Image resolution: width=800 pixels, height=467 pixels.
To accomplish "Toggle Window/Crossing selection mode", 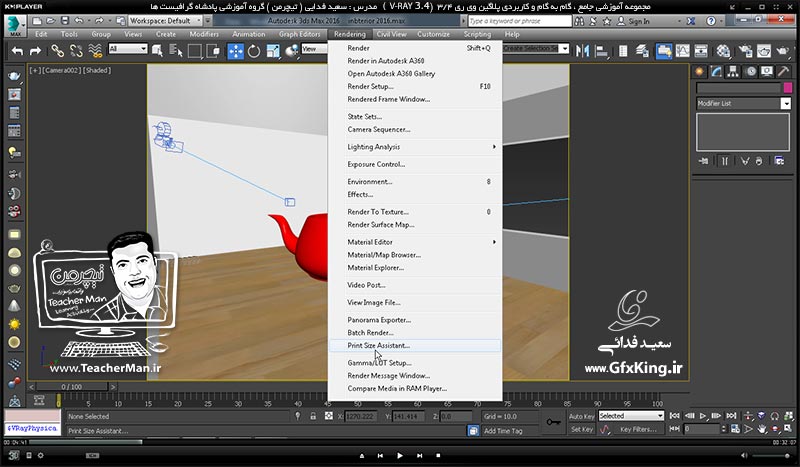I will [213, 51].
